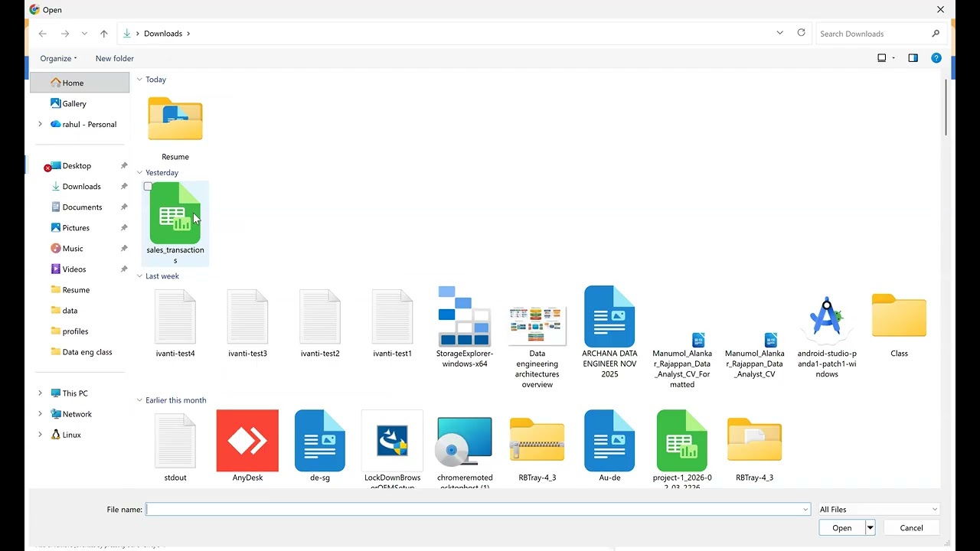Collapse the Today group

139,80
